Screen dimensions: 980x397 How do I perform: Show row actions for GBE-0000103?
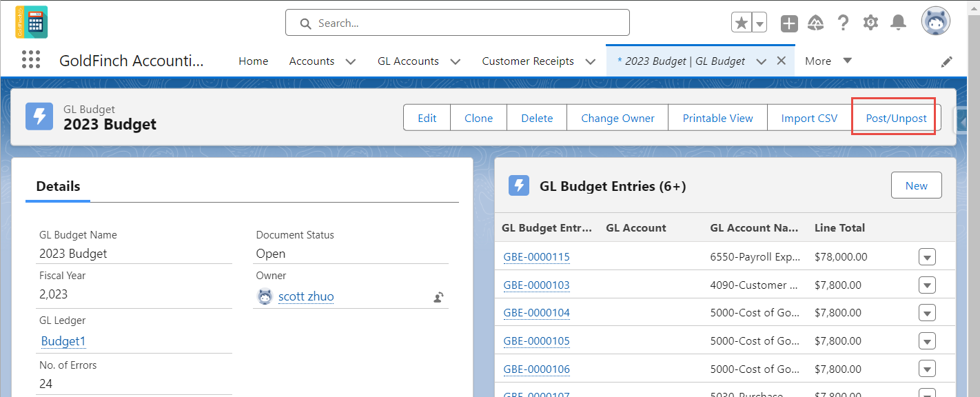(927, 285)
